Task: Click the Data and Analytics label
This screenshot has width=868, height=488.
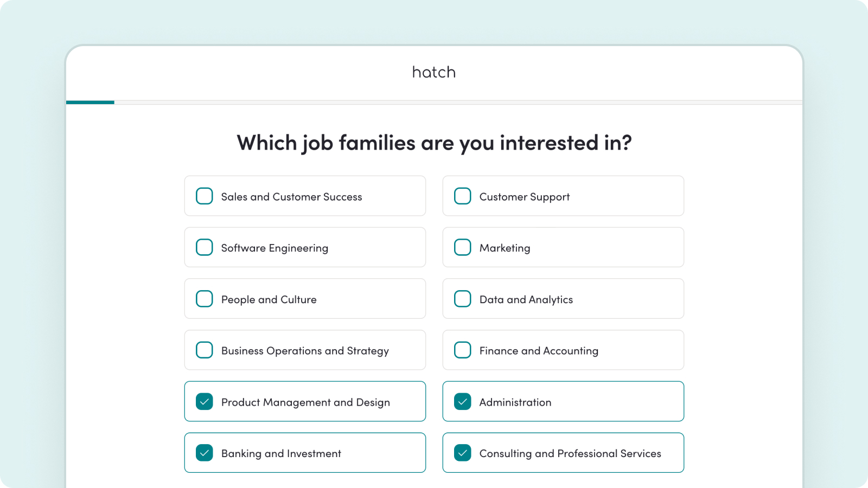Action: point(526,299)
